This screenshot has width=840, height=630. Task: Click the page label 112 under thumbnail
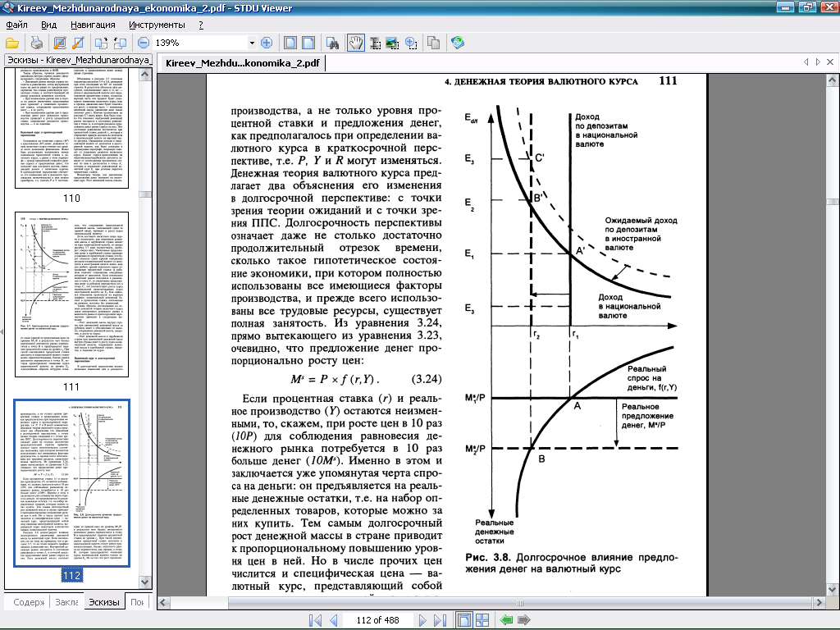click(72, 575)
